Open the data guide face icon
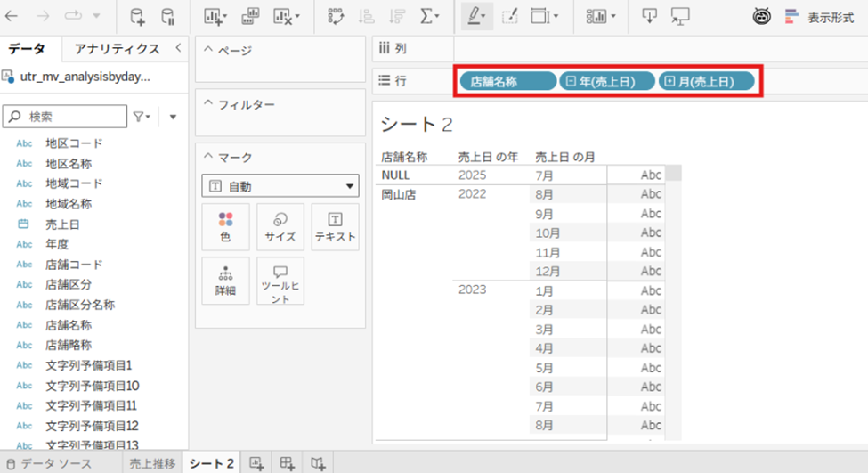 click(762, 17)
